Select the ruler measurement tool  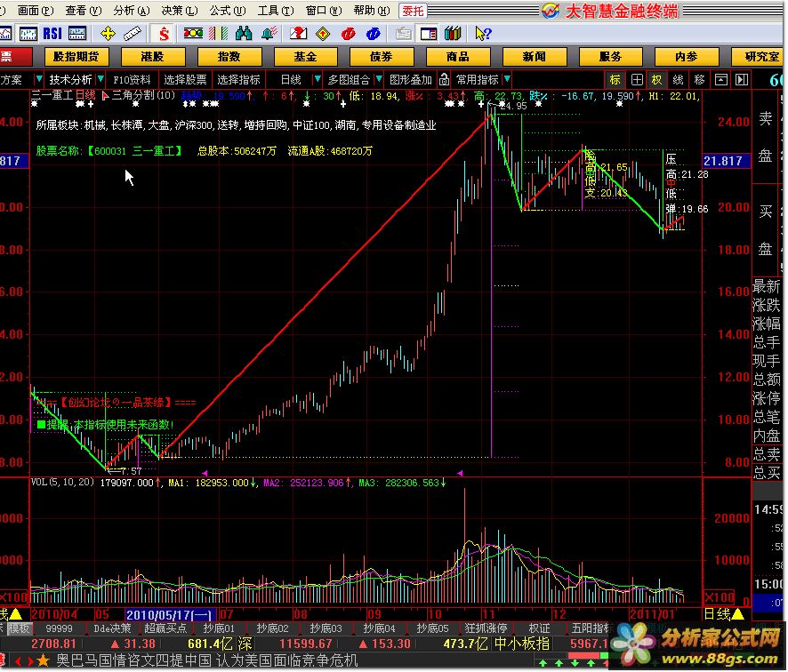pos(133,34)
